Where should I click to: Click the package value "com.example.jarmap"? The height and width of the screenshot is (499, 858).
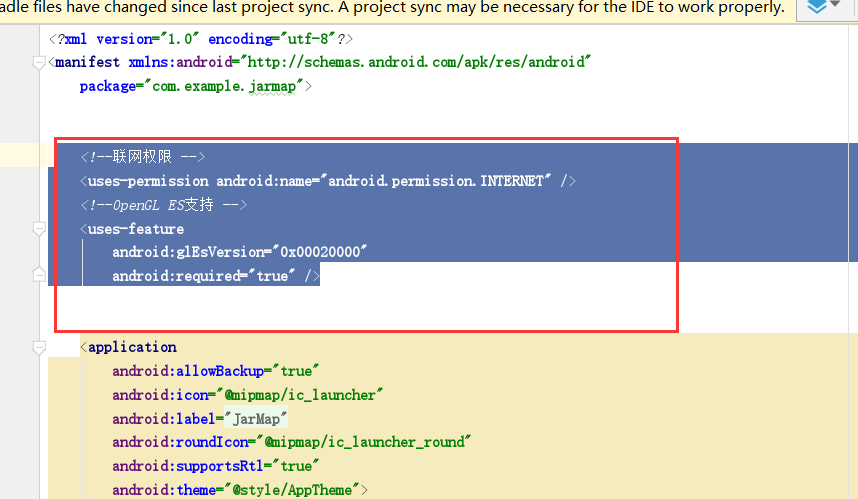tap(224, 86)
